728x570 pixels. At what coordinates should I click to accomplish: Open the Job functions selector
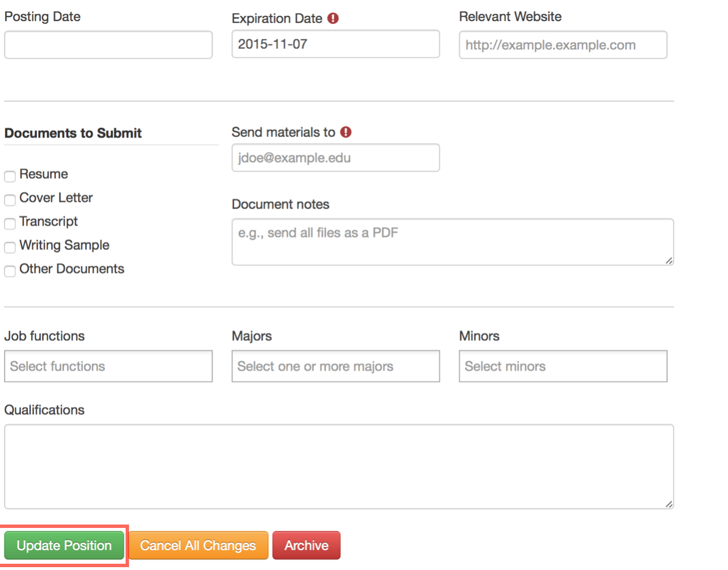click(x=108, y=366)
